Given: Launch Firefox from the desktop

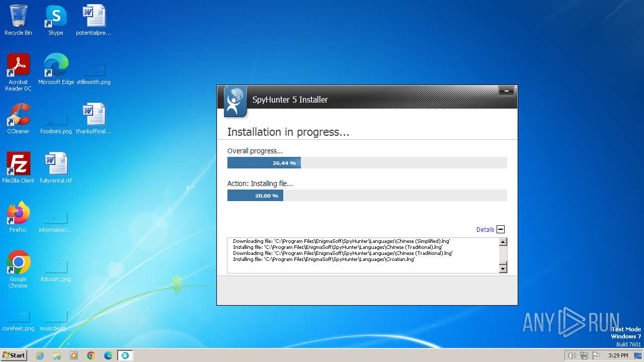Looking at the screenshot, I should coord(18,217).
